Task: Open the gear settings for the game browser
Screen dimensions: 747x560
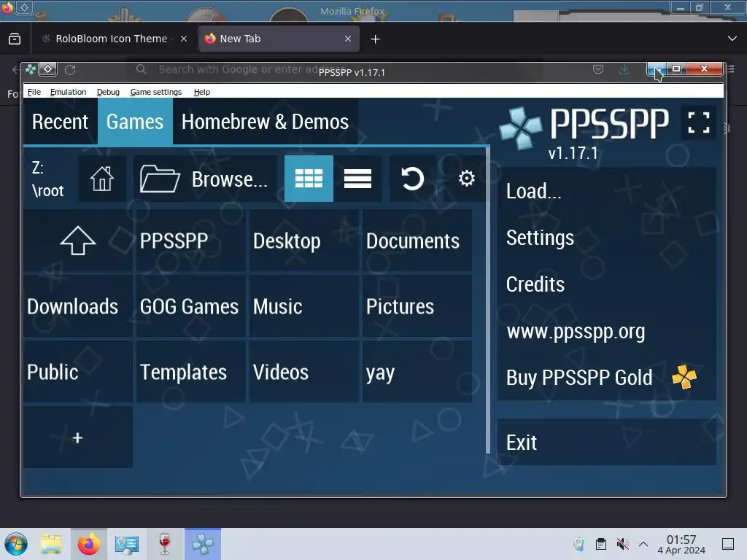Action: pos(466,179)
